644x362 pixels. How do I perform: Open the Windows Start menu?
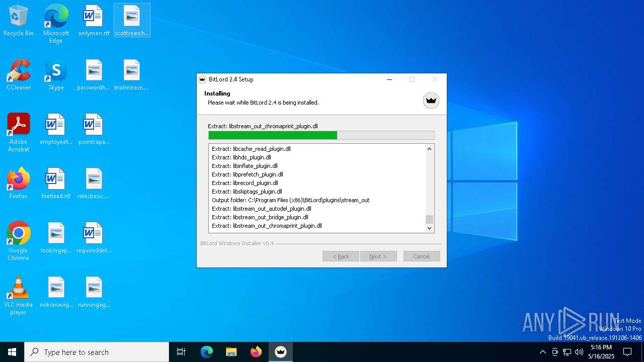(x=12, y=352)
